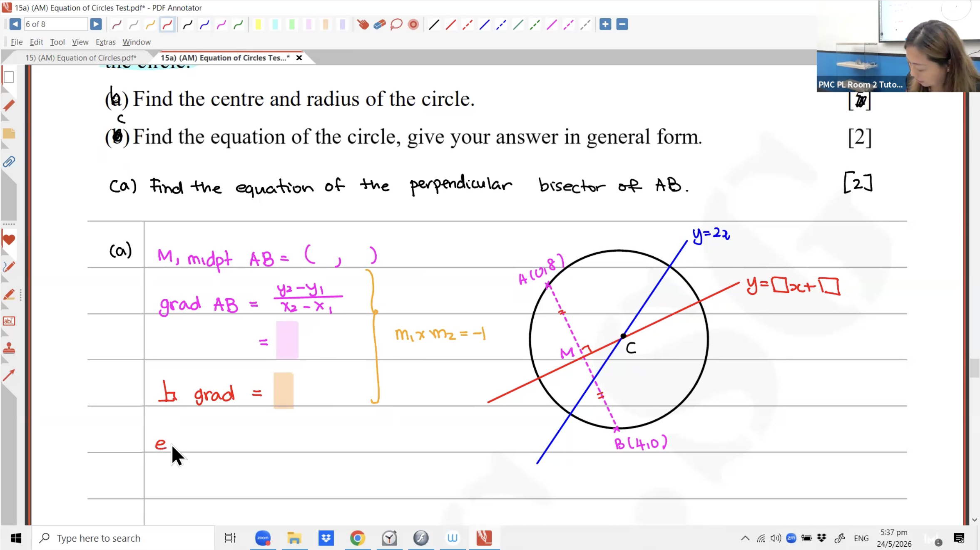Select the black pen preset
Viewport: 980px width, 550px height.
[x=188, y=25]
